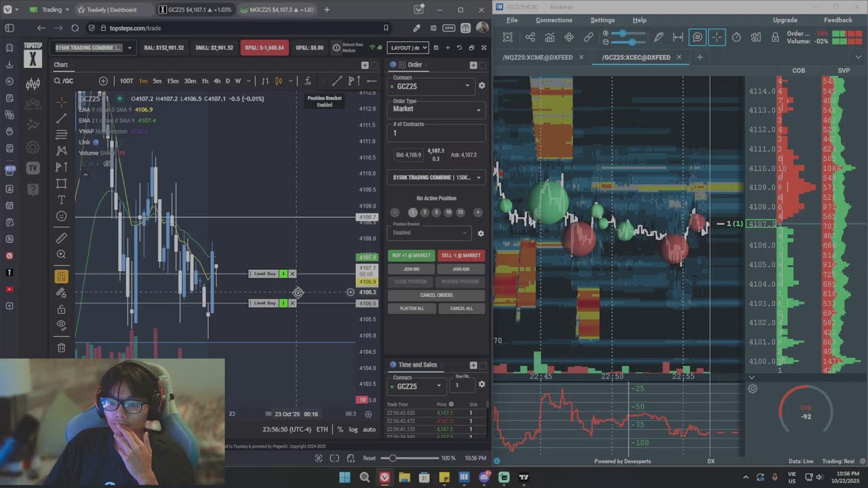Open the Position Bracket Enabled dropdown

coord(429,232)
